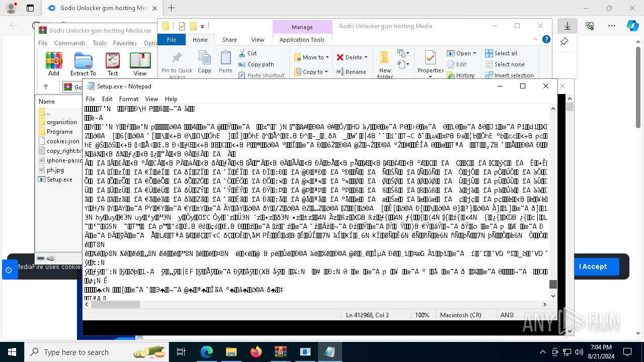This screenshot has height=362, width=644.
Task: Open Notepad File menu
Action: 91,99
